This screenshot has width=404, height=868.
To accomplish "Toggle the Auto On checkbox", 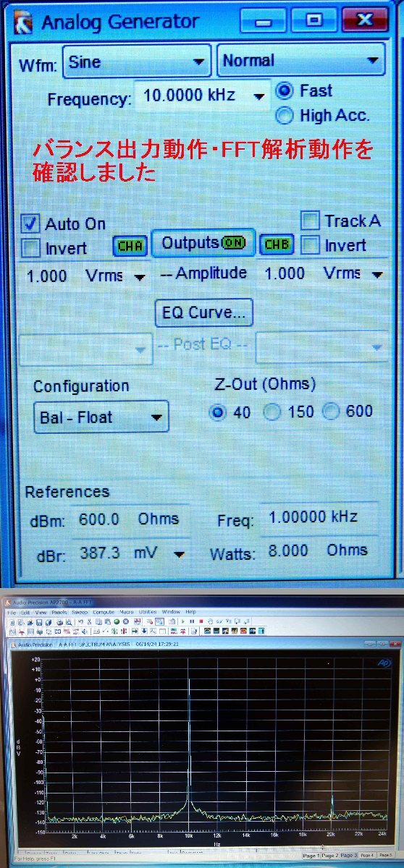I will (x=30, y=224).
